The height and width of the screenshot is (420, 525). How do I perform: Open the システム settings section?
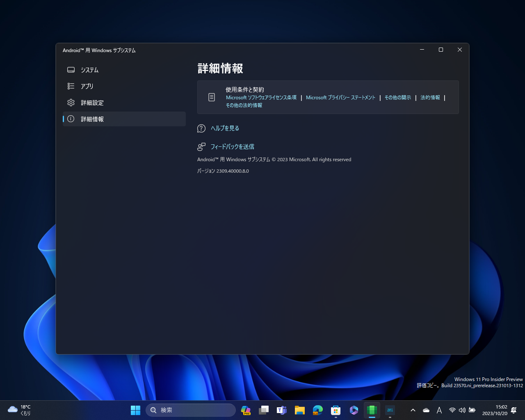pyautogui.click(x=89, y=70)
